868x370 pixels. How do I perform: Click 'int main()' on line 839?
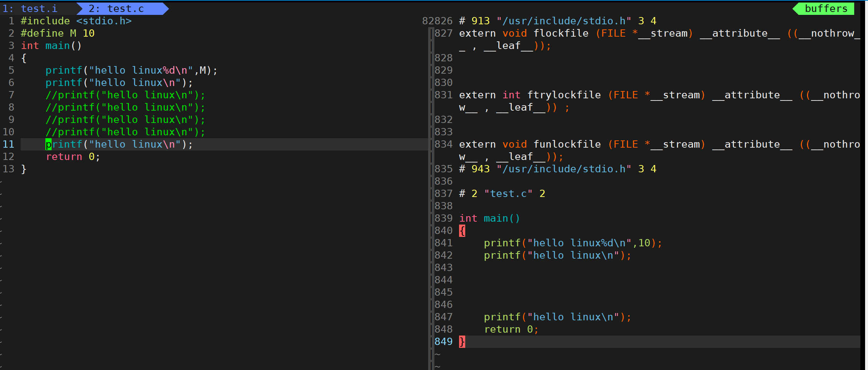490,218
